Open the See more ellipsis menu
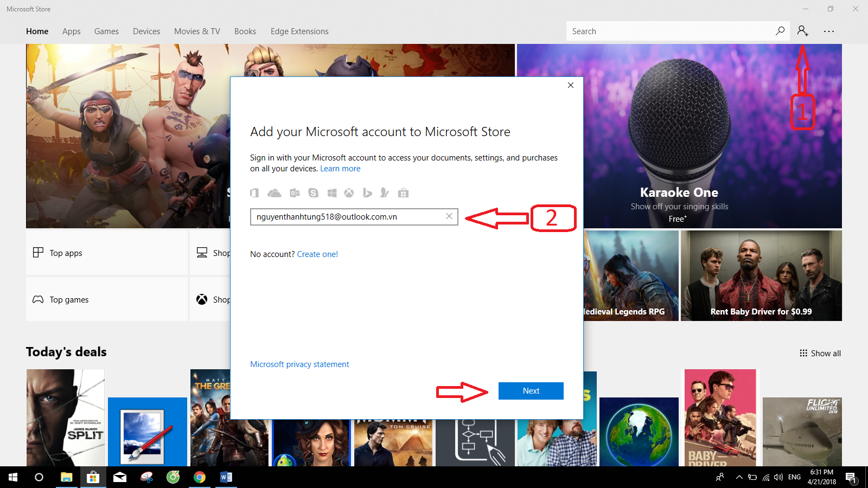 click(829, 31)
